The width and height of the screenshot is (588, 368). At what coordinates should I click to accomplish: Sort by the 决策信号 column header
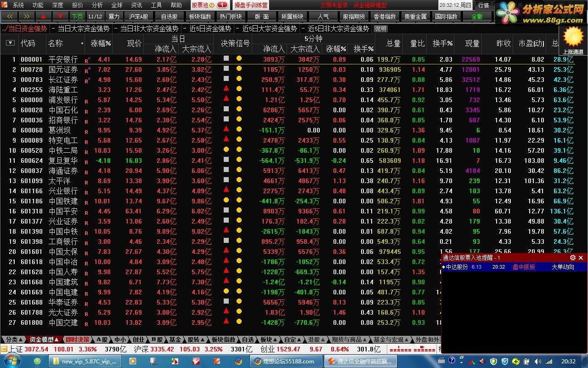pos(235,43)
